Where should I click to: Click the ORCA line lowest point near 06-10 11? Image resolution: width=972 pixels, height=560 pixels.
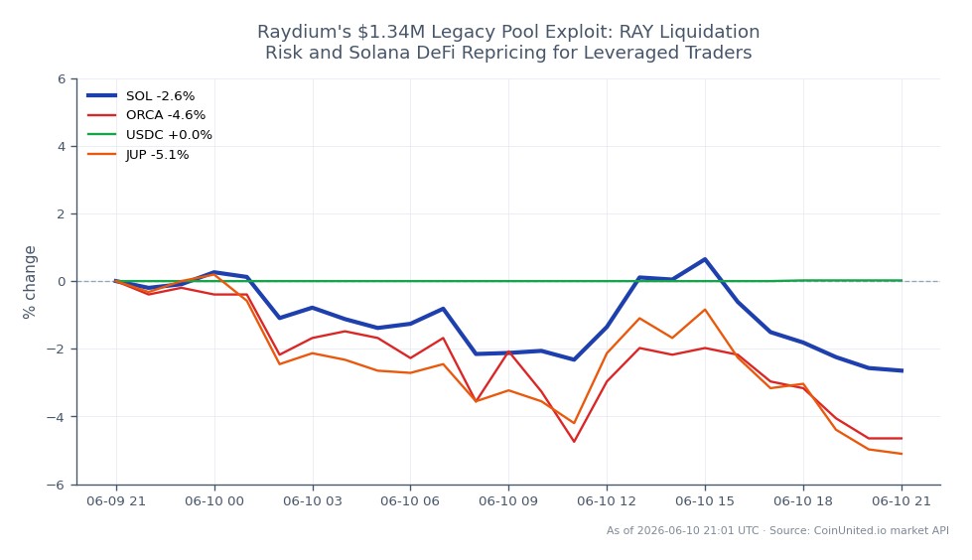(x=574, y=442)
